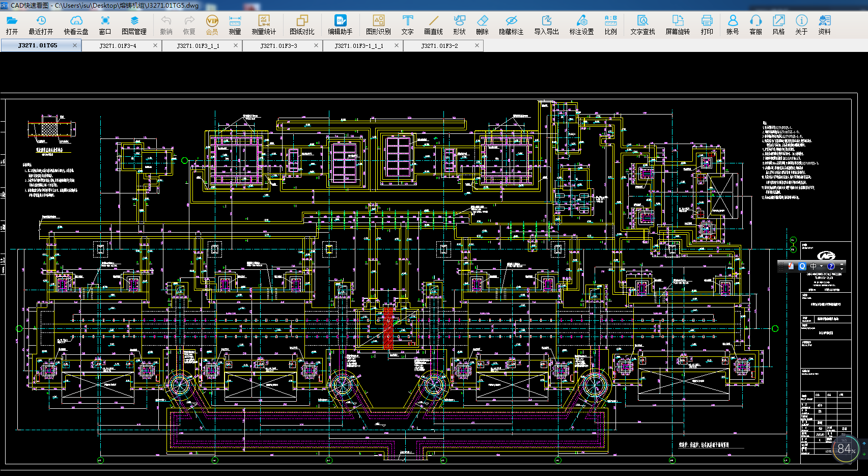868x476 pixels.
Task: Change 风格 interface style
Action: [x=778, y=25]
